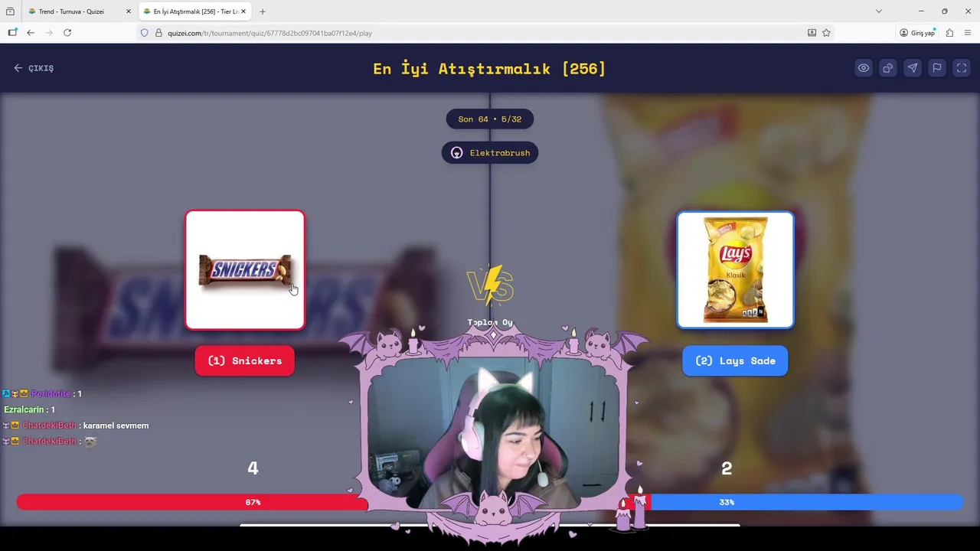Click the Son 64 round indicator
Image resolution: width=980 pixels, height=551 pixels.
pos(490,119)
